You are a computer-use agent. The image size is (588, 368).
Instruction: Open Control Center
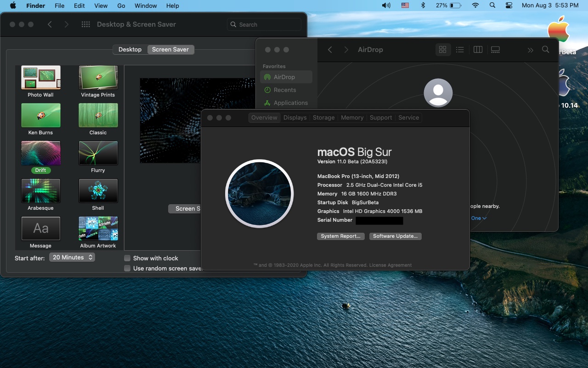(x=509, y=6)
